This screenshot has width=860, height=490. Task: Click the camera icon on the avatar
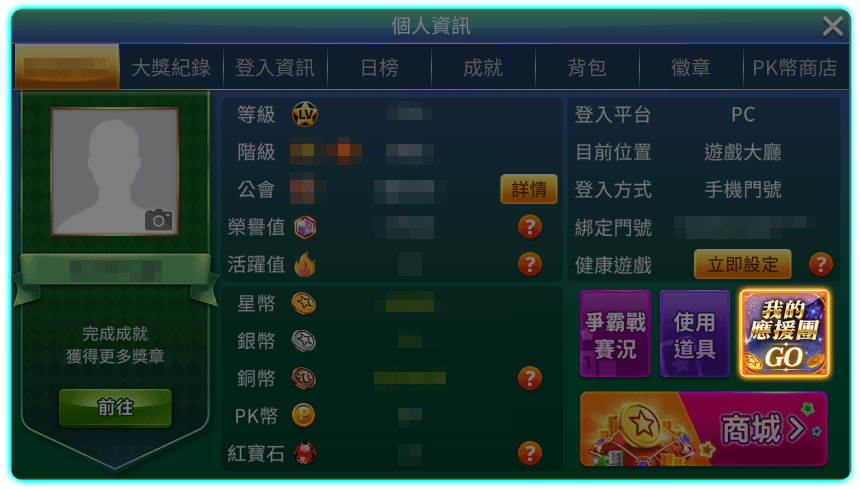159,219
